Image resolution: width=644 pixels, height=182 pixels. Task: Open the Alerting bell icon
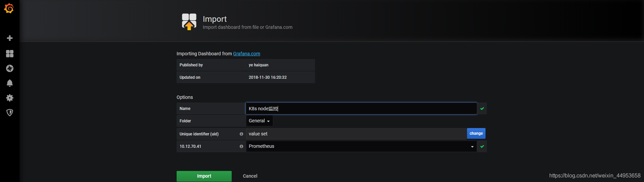[10, 83]
